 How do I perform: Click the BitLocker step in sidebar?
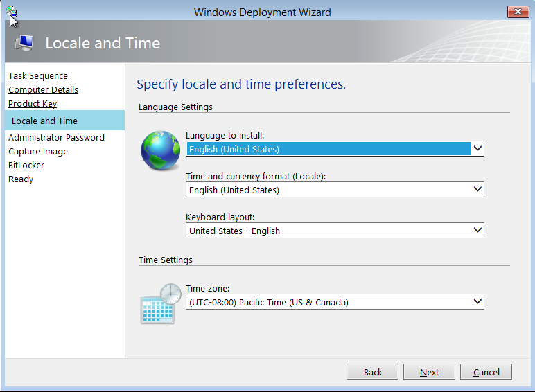[26, 166]
